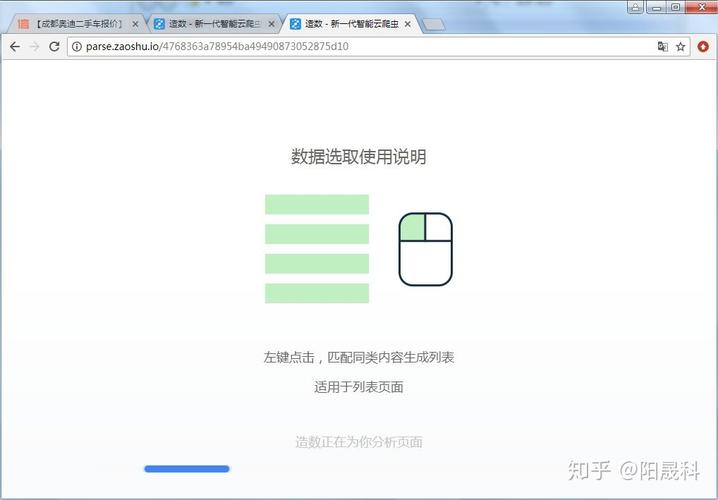The height and width of the screenshot is (500, 718).
Task: Close the middle 造数 tab
Action: [x=271, y=24]
